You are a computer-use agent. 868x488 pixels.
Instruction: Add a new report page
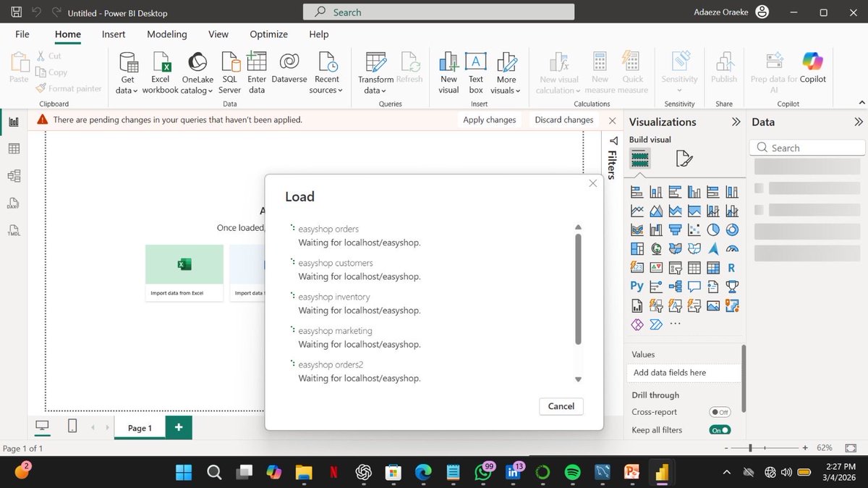(x=179, y=428)
